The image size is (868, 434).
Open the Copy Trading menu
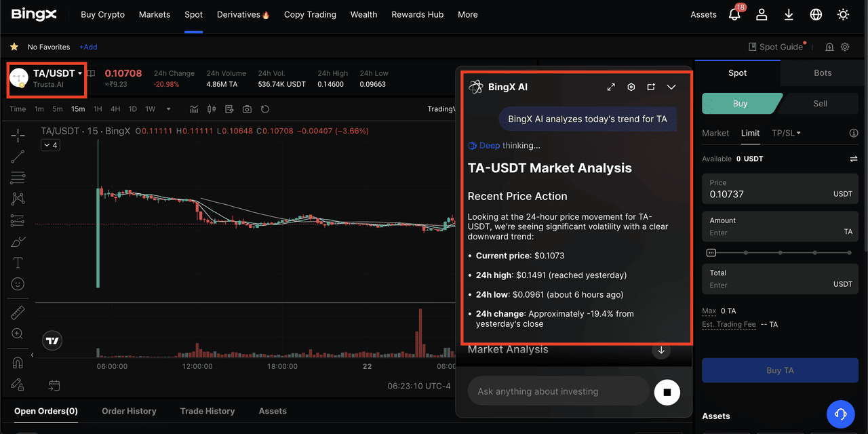310,14
